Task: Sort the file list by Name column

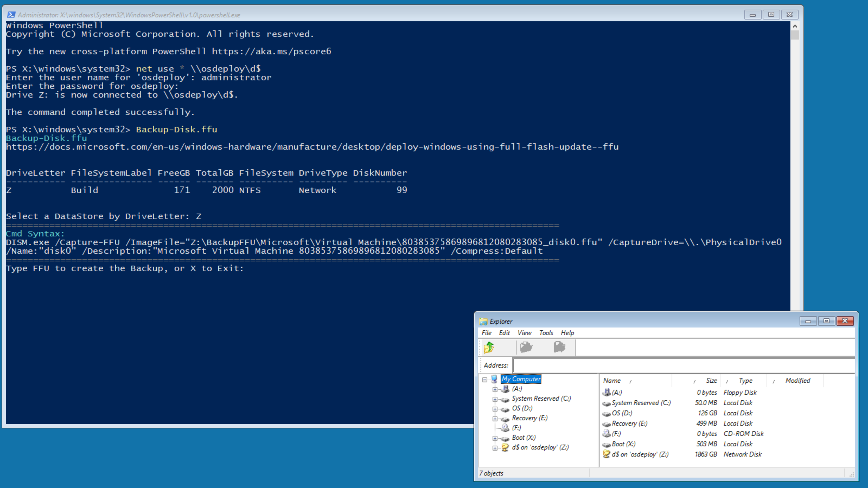Action: 636,381
